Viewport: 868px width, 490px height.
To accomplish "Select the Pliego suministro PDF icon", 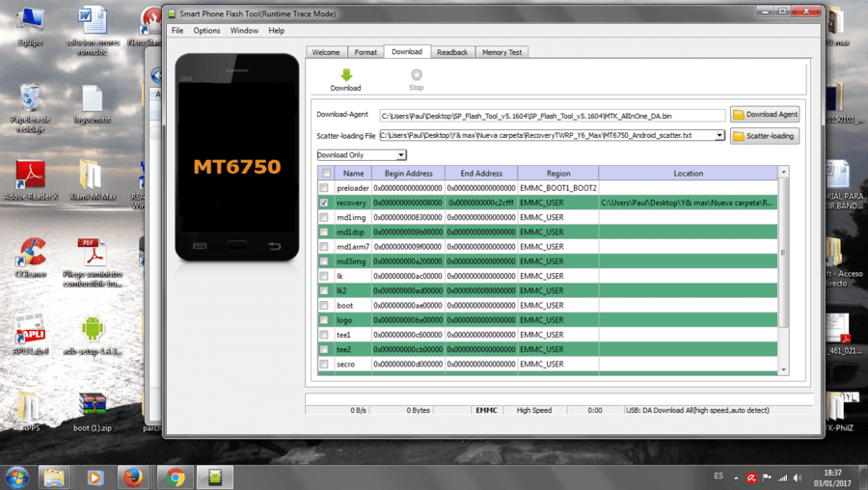I will (x=92, y=262).
